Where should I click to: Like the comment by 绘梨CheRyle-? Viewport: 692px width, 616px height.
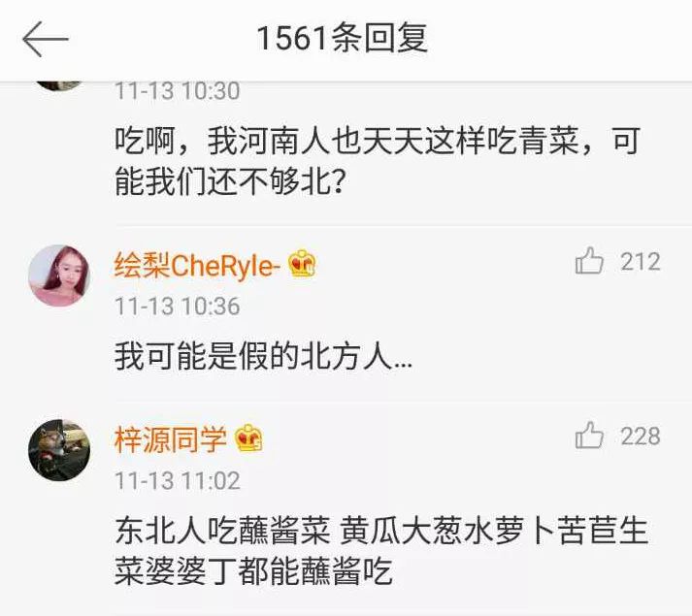click(589, 261)
